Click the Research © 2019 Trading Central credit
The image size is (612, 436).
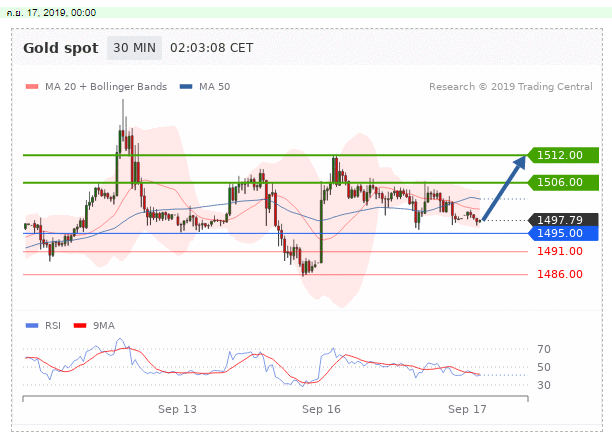click(511, 87)
